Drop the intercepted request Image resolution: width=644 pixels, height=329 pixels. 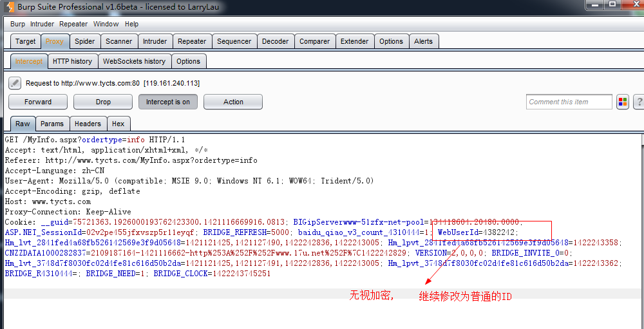103,102
